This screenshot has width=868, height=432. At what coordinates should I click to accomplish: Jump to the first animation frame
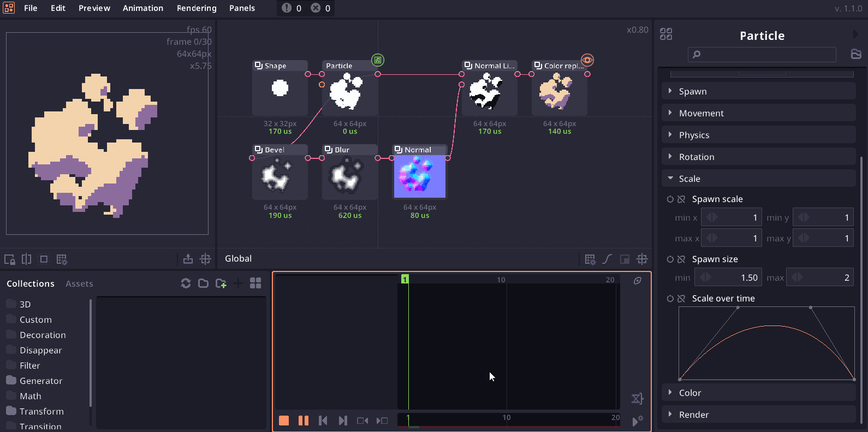point(323,421)
